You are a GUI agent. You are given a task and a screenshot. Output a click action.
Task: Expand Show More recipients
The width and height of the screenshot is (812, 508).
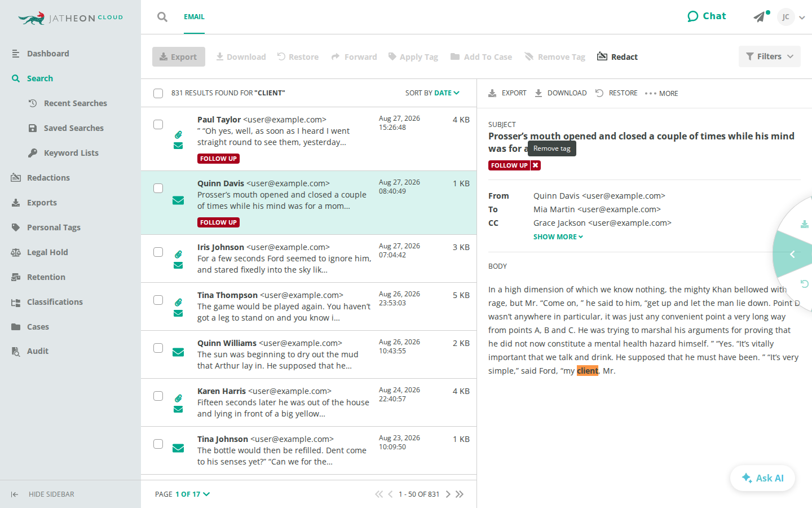coord(558,237)
